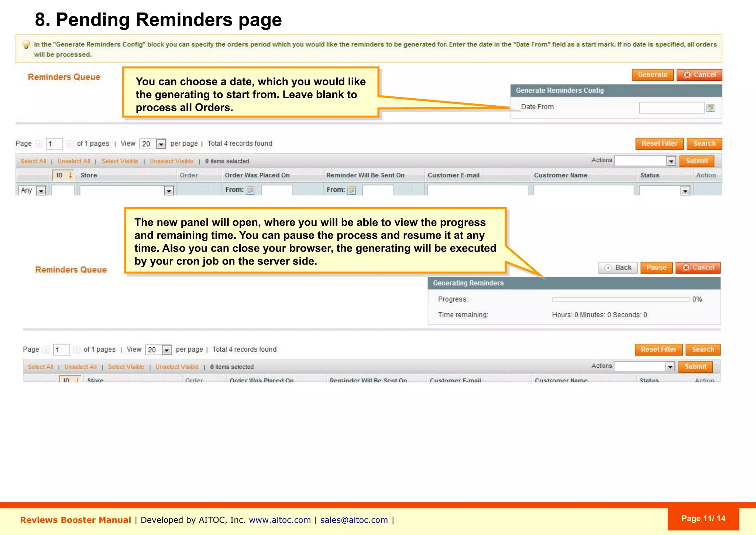Click Reset Filter in upper grid

pos(659,143)
